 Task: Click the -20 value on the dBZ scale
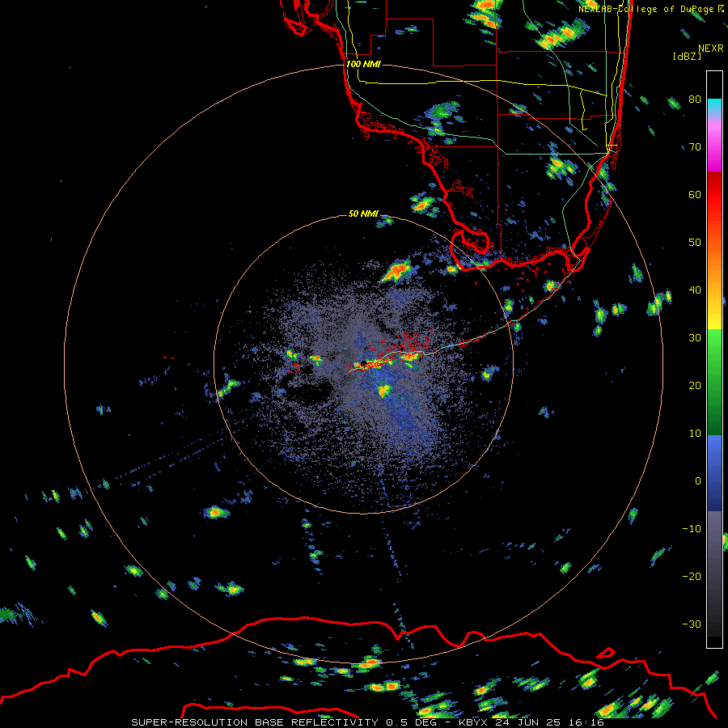pos(692,577)
